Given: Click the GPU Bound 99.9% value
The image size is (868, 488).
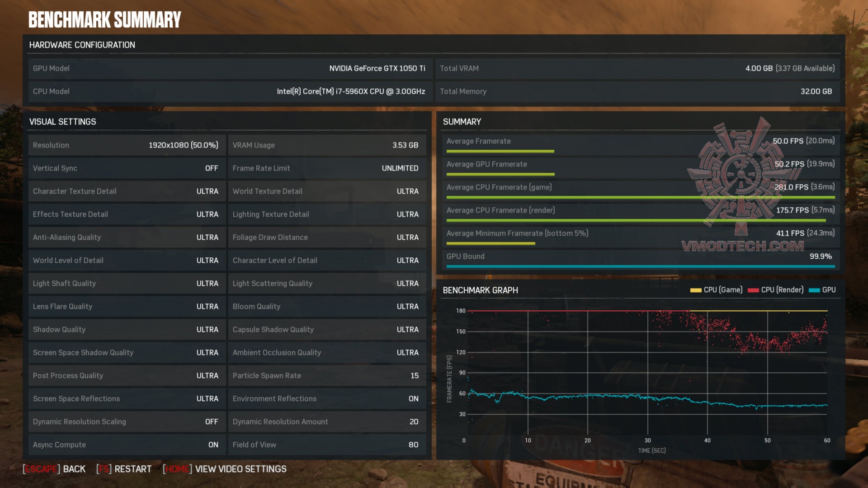Looking at the screenshot, I should [x=821, y=256].
